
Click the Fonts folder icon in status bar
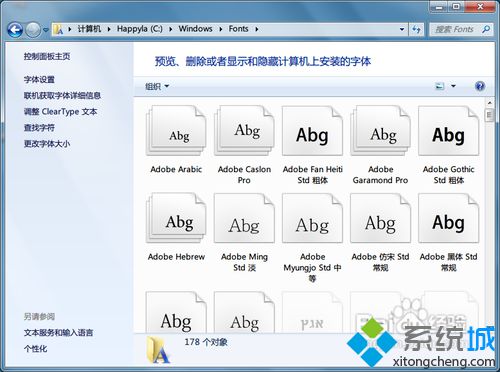click(x=159, y=349)
